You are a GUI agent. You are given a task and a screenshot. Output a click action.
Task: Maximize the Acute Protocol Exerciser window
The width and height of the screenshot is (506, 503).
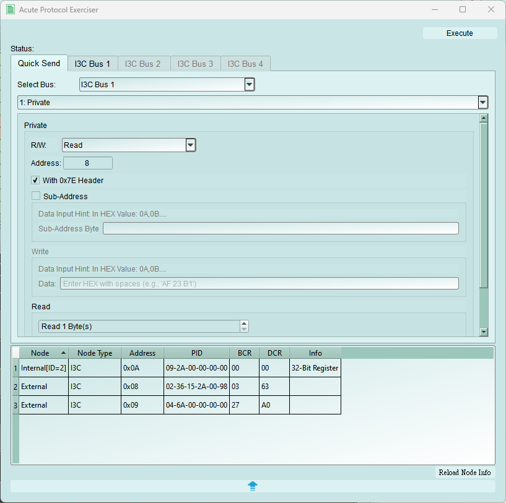point(463,10)
